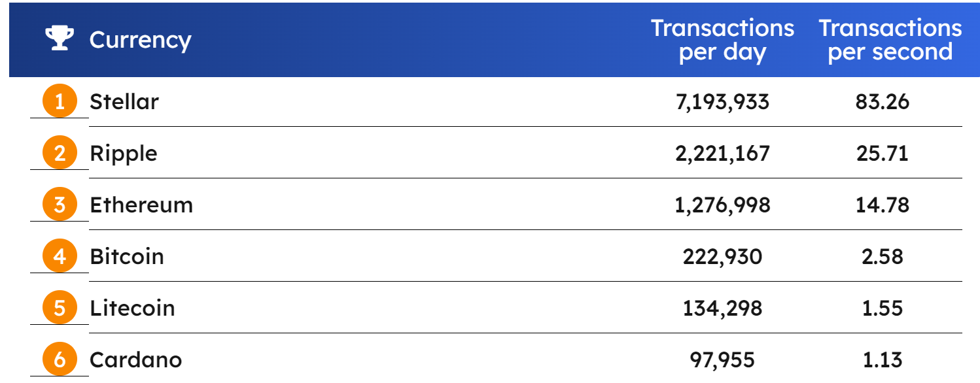Click the Currency column header
980x383 pixels.
click(140, 40)
